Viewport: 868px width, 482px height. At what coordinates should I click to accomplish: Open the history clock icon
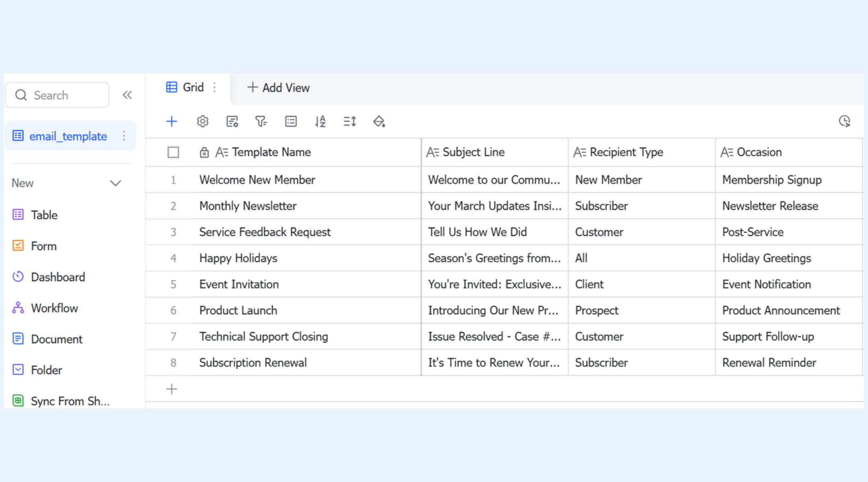tap(844, 121)
